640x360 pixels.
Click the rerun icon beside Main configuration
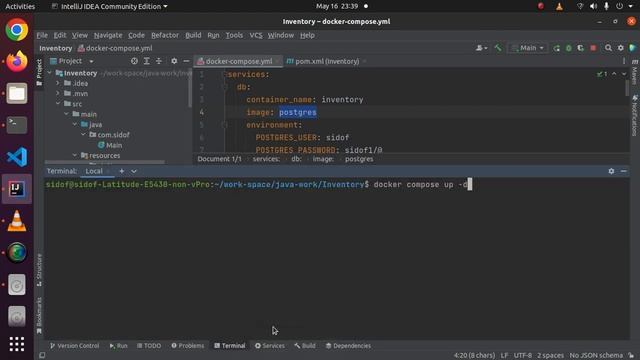556,48
